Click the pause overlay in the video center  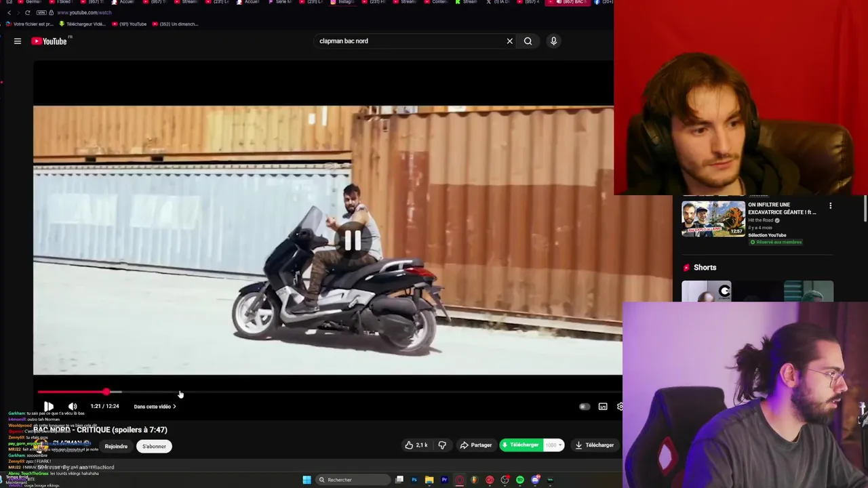tap(352, 241)
